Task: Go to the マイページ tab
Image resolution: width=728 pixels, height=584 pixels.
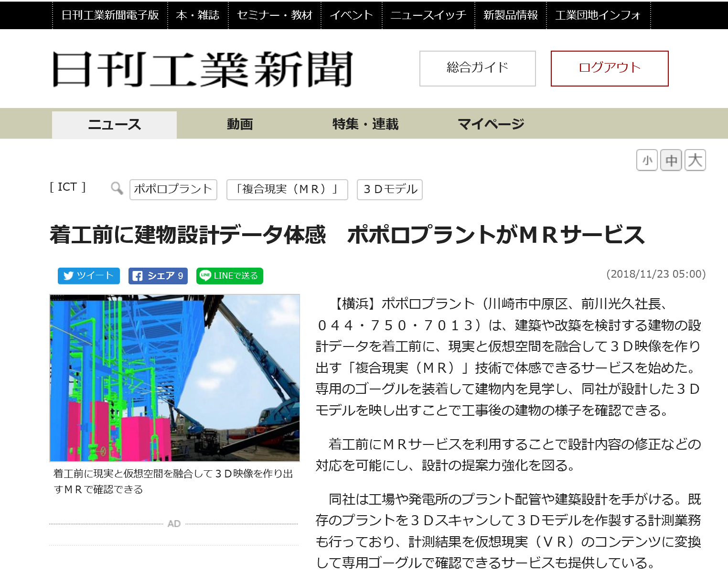Action: coord(491,124)
